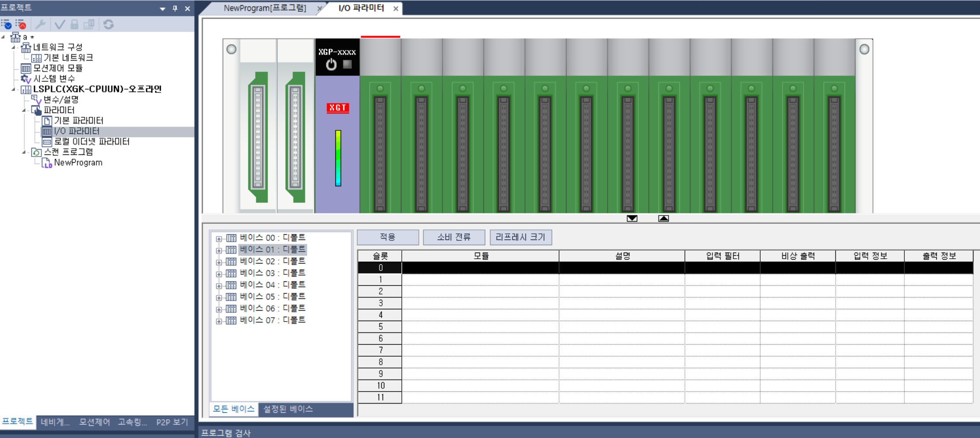Click the collapse all tree toolbar icon

pyautogui.click(x=21, y=24)
